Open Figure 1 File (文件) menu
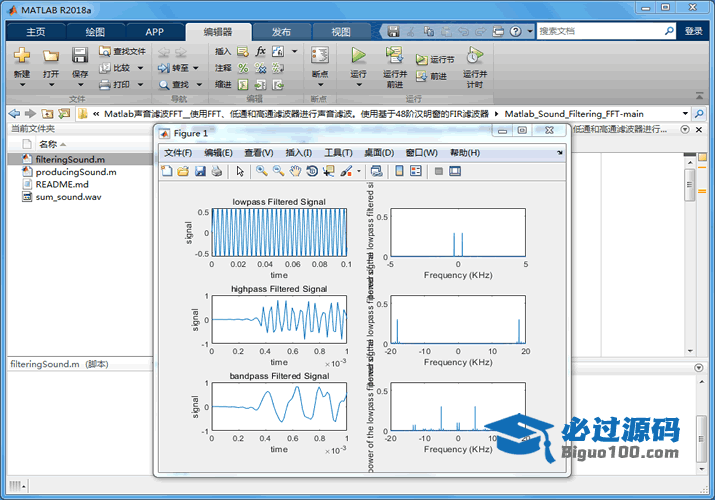The height and width of the screenshot is (500, 715). point(178,153)
